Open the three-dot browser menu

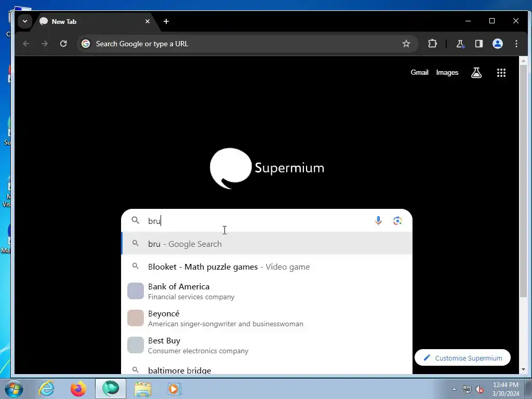click(516, 44)
